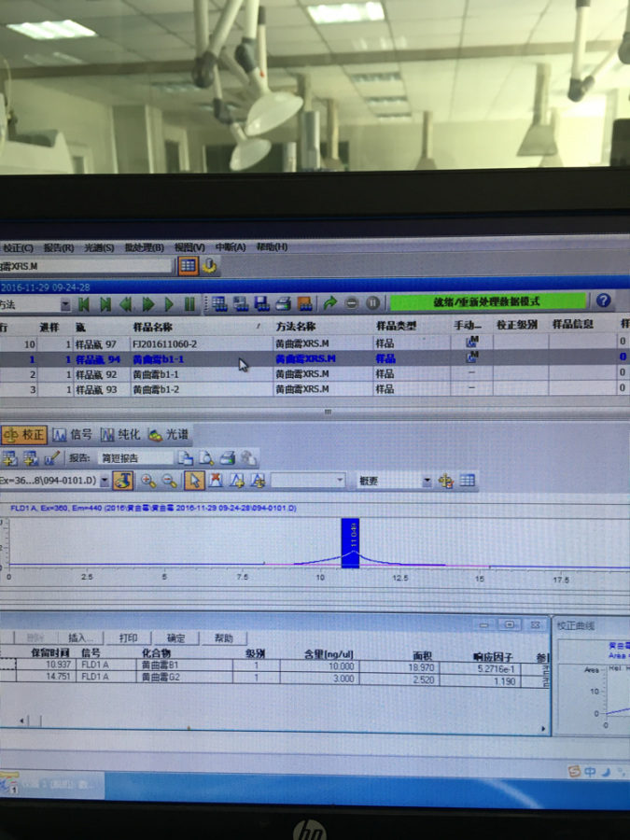Open the 中断(A) menu
This screenshot has height=840, width=630.
(x=231, y=247)
